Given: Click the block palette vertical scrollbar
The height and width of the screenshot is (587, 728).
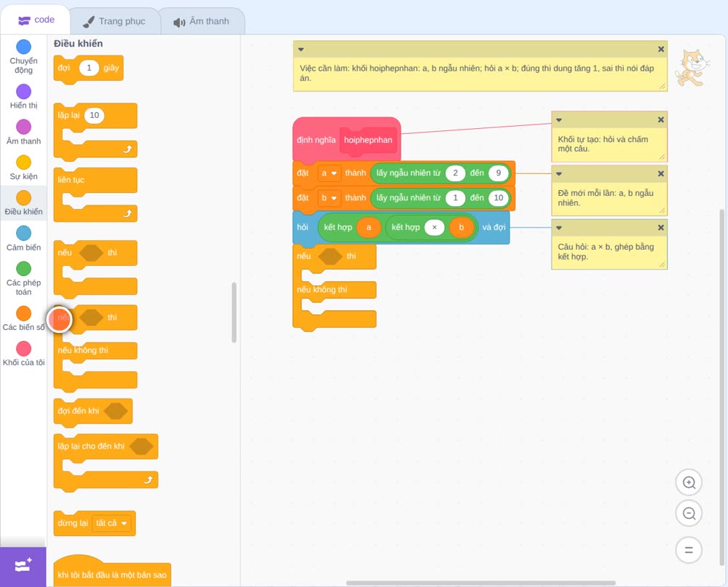Looking at the screenshot, I should tap(234, 312).
